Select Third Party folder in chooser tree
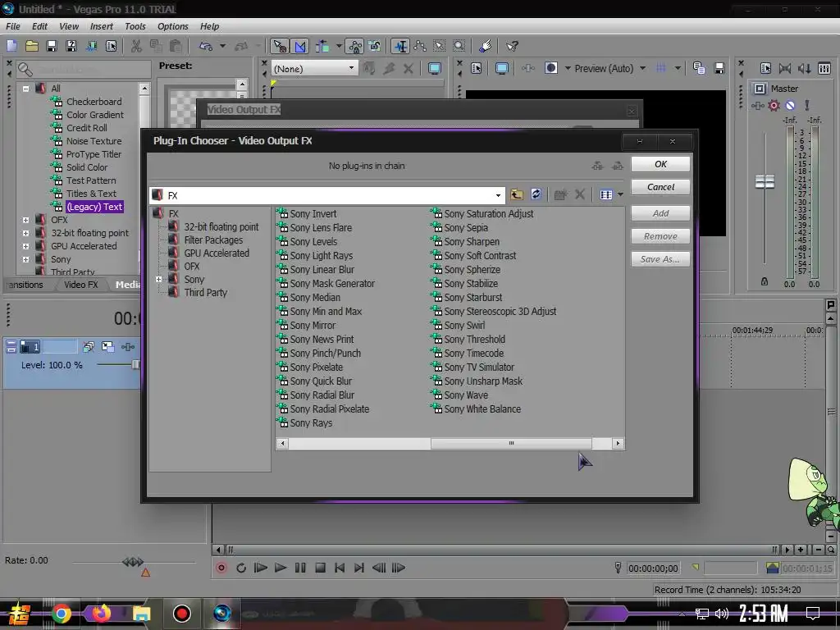This screenshot has width=840, height=630. tap(206, 293)
